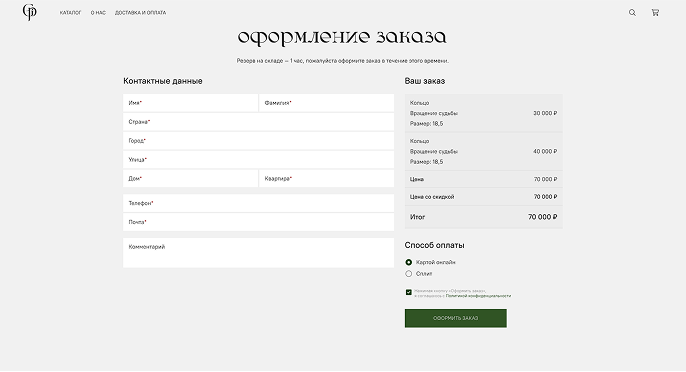
Task: Click the Ваш заказ heading
Action: point(425,81)
